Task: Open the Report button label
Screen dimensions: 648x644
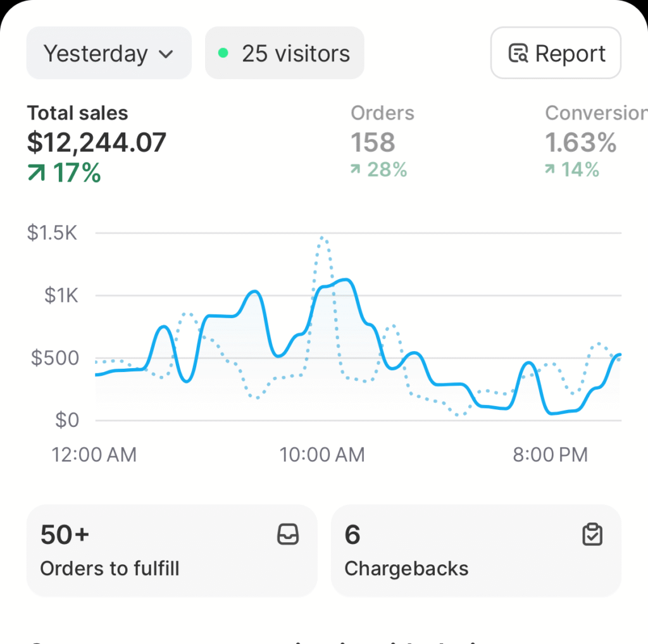Action: tap(570, 54)
